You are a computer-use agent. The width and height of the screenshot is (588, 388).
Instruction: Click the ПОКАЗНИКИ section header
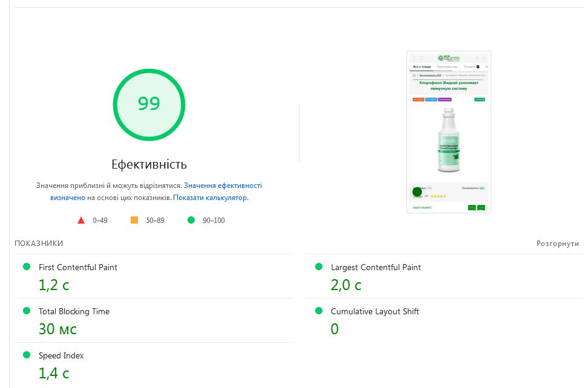coord(39,244)
